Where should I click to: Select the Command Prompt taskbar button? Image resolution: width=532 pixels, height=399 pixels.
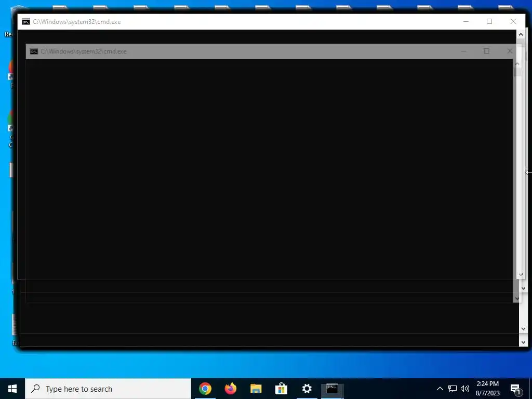tap(332, 389)
